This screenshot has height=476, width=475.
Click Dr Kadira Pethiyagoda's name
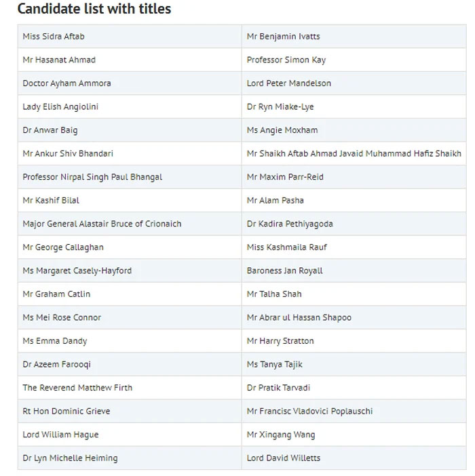(290, 224)
